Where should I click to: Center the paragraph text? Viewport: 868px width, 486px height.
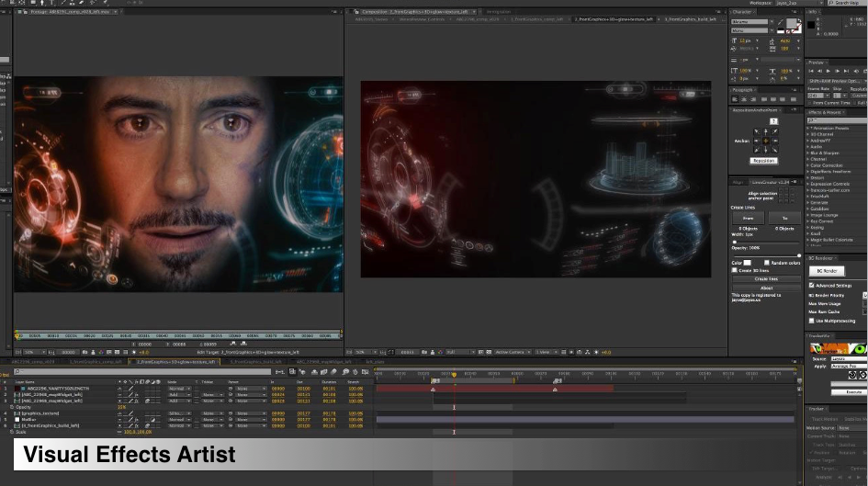click(745, 99)
